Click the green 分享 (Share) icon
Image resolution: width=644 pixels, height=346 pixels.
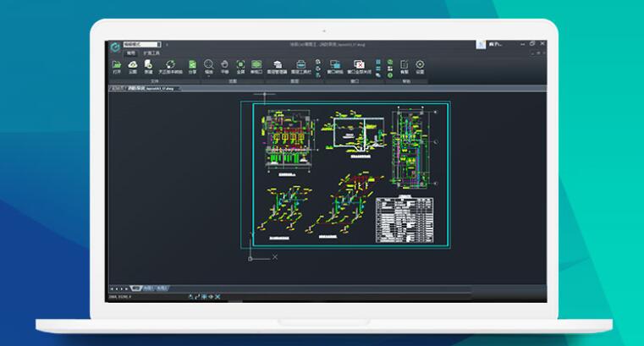pyautogui.click(x=192, y=64)
